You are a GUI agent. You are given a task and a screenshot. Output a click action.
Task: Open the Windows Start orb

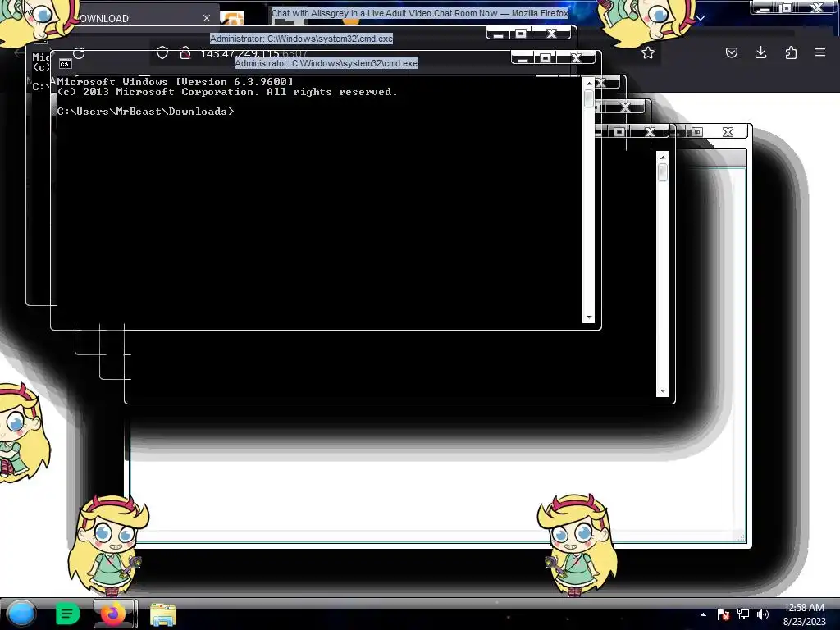coord(21,614)
